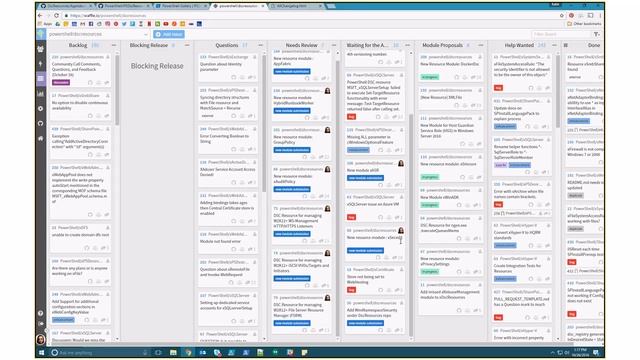Open the user avatar at sidebar bottom
Viewport: 640px width, 360px height.
[40, 339]
